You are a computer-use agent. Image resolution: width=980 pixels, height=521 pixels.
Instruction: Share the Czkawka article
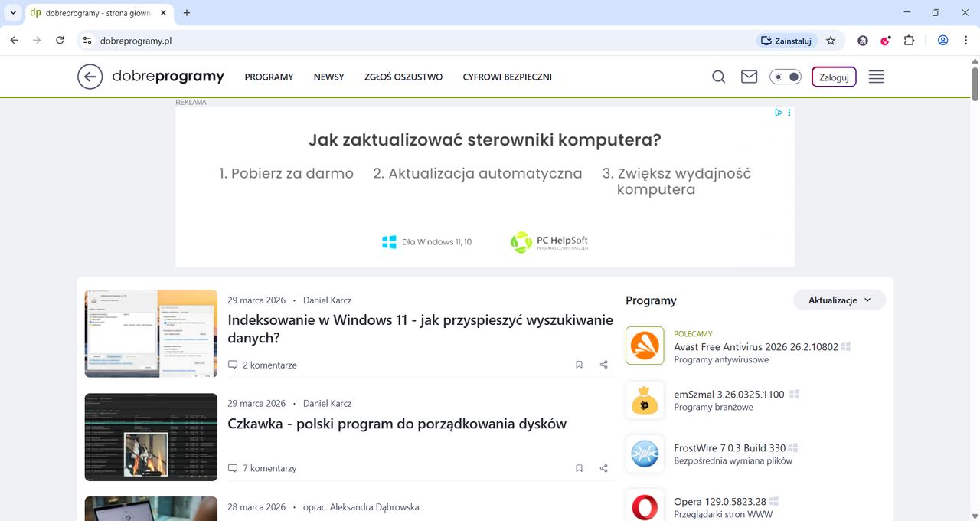(604, 468)
